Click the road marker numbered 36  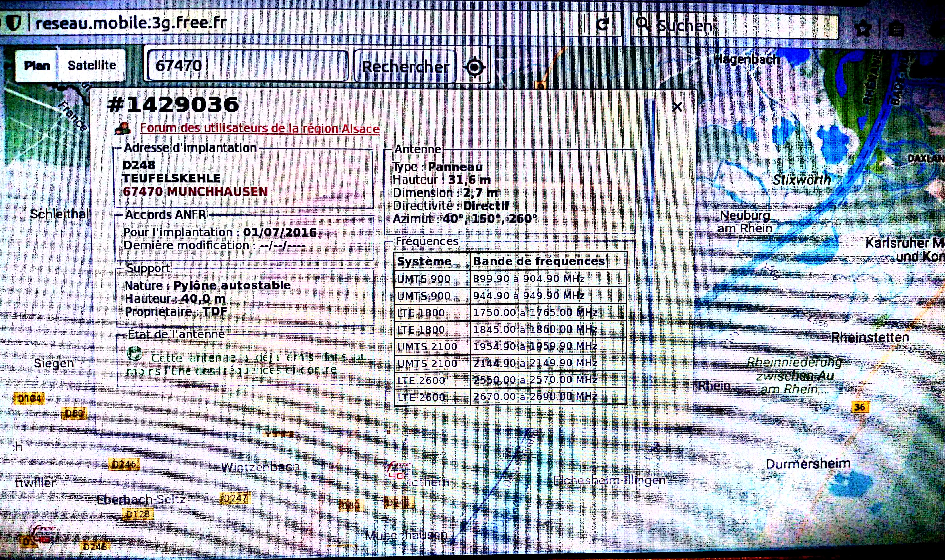tap(860, 407)
